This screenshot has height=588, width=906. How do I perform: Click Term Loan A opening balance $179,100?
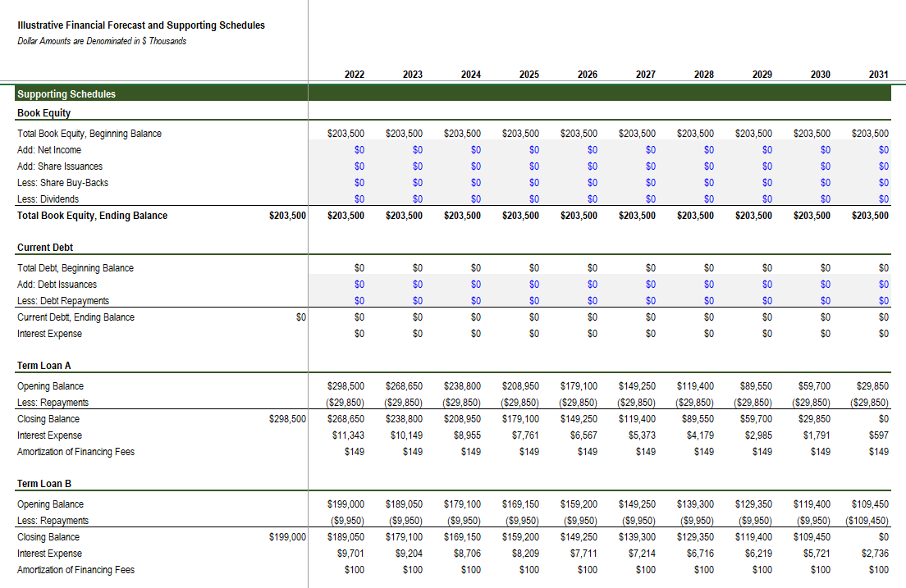[579, 386]
